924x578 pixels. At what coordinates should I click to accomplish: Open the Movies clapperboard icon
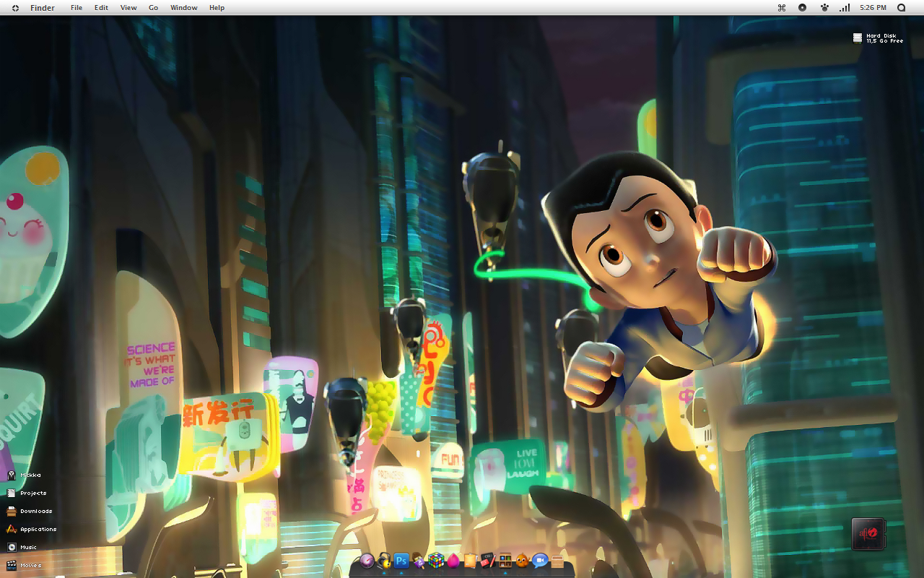click(x=12, y=565)
